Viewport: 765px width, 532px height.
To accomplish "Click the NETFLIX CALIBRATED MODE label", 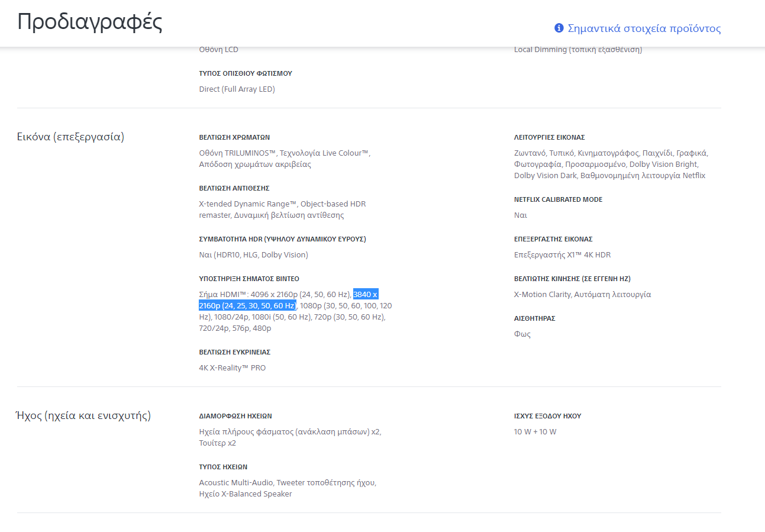I will point(558,199).
